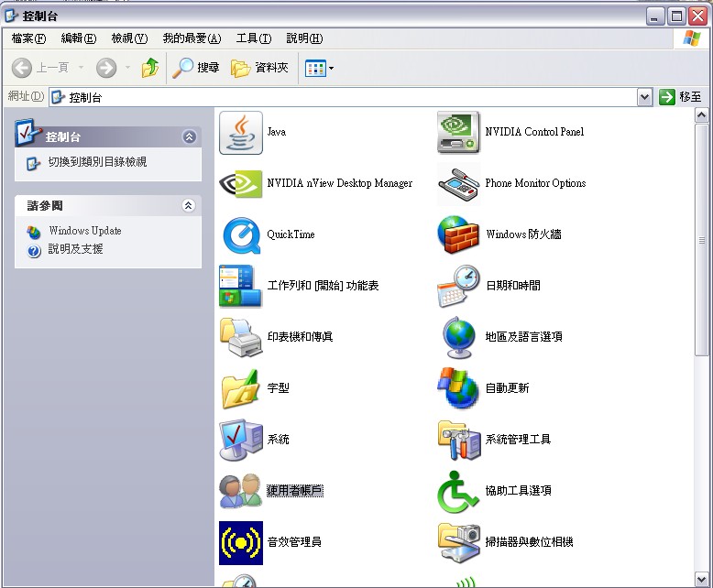Select the 日期和時間 text label

point(513,286)
